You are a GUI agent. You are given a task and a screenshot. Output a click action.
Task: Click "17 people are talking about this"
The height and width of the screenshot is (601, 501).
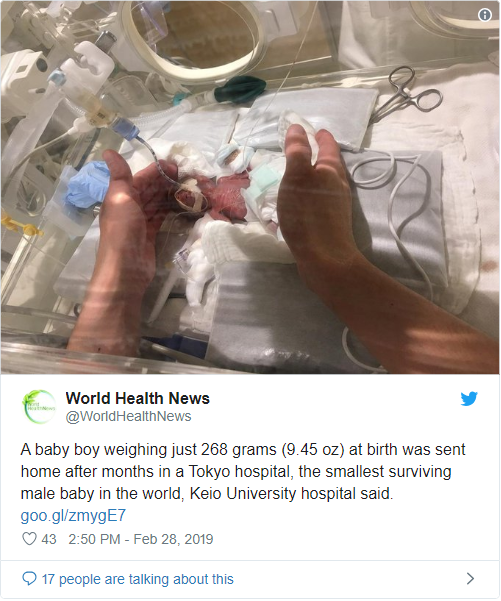coord(138,579)
